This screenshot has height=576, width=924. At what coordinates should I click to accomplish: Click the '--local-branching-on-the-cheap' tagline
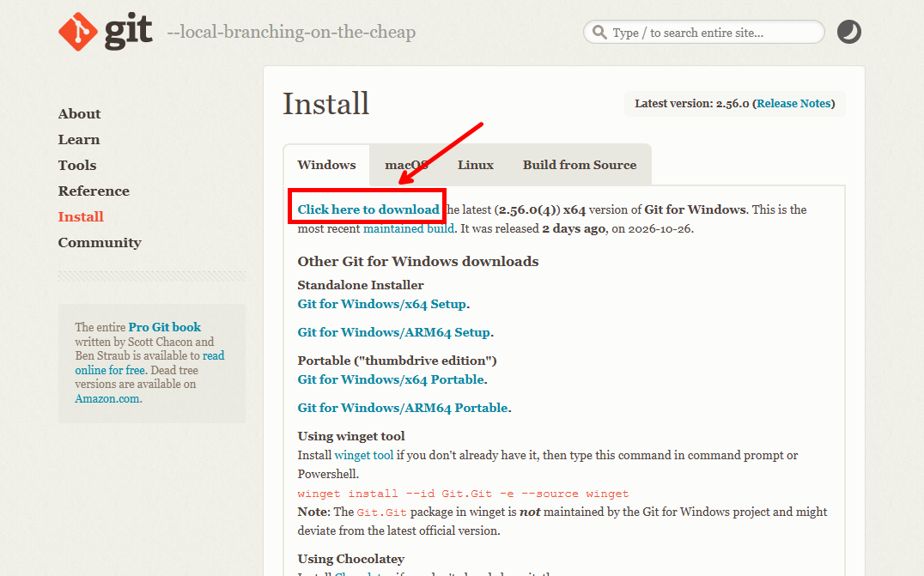coord(291,32)
